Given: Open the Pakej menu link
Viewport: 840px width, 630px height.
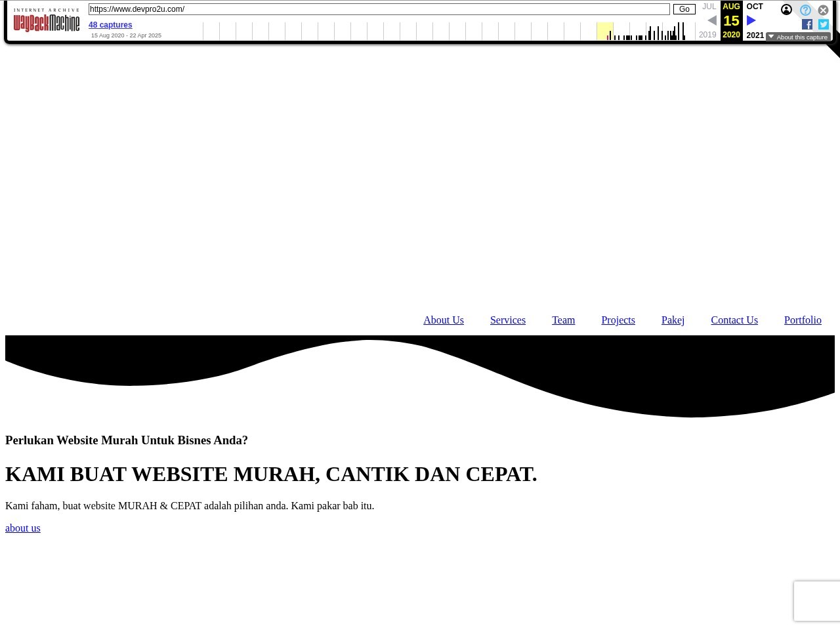Looking at the screenshot, I should pyautogui.click(x=673, y=320).
